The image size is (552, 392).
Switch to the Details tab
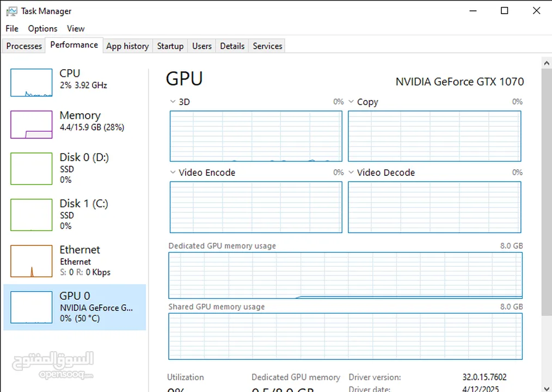coord(232,46)
